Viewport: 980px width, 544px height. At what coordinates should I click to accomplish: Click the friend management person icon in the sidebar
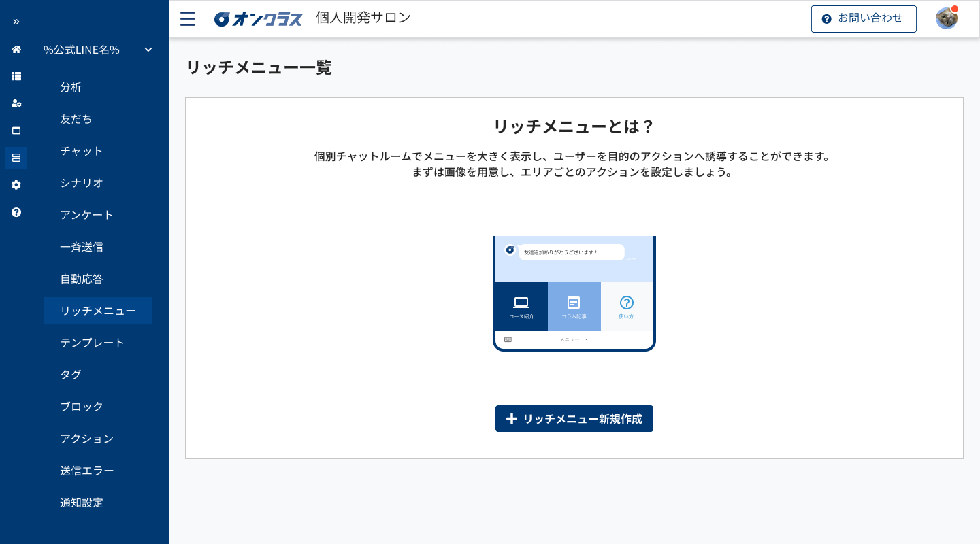pos(16,103)
